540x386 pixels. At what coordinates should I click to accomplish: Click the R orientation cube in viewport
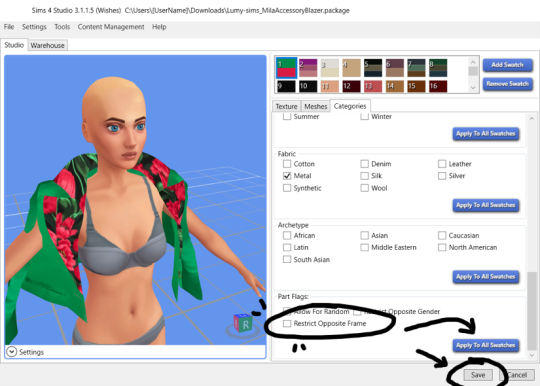(243, 323)
